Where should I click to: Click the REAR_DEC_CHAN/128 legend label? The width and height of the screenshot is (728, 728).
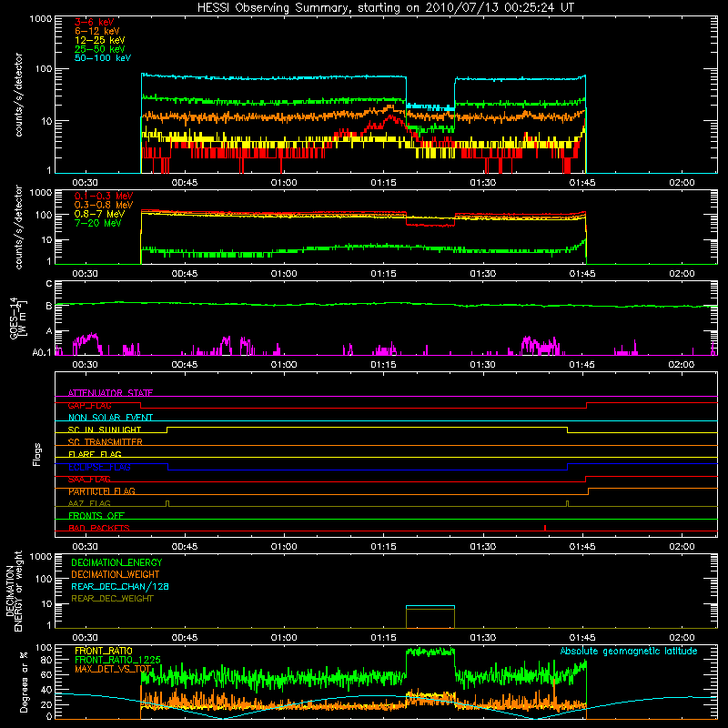(120, 586)
